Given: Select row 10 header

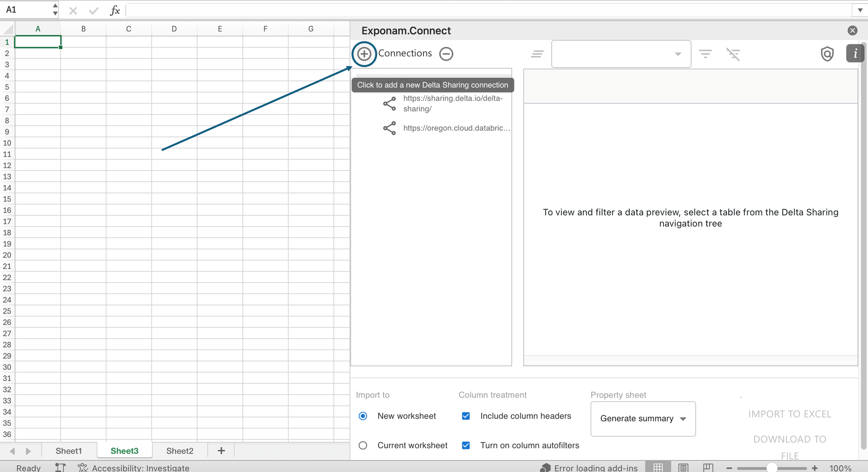Looking at the screenshot, I should 7,143.
